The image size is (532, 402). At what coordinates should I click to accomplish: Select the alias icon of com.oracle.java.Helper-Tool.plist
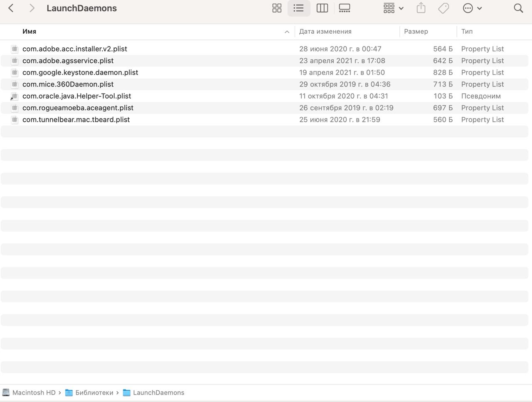tap(15, 96)
